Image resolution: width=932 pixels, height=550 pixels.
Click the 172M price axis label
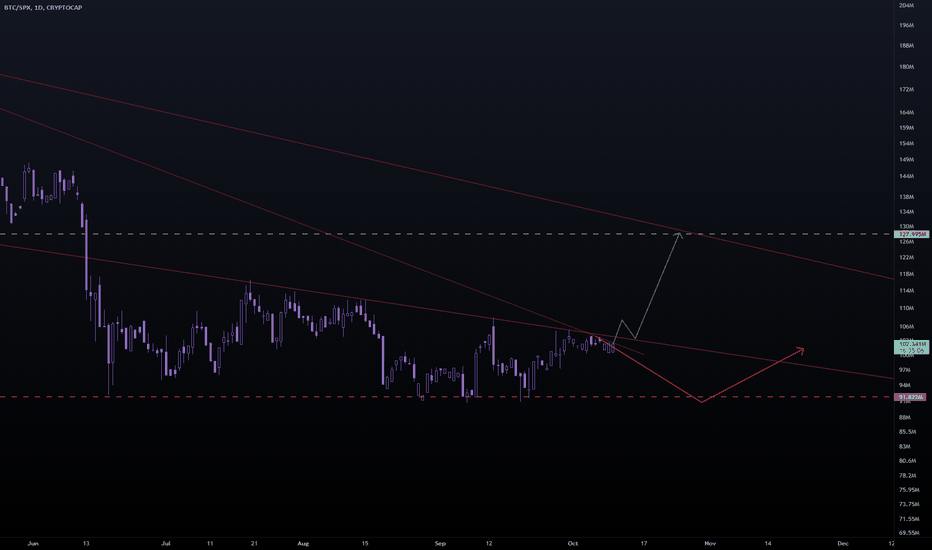pos(906,90)
